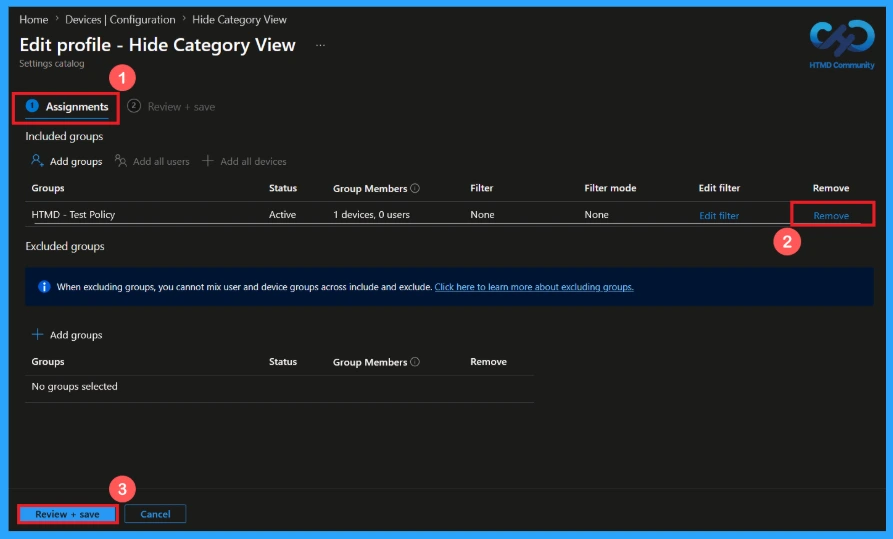893x539 pixels.
Task: Open the ellipsis menu next to the profile title
Action: click(x=321, y=45)
